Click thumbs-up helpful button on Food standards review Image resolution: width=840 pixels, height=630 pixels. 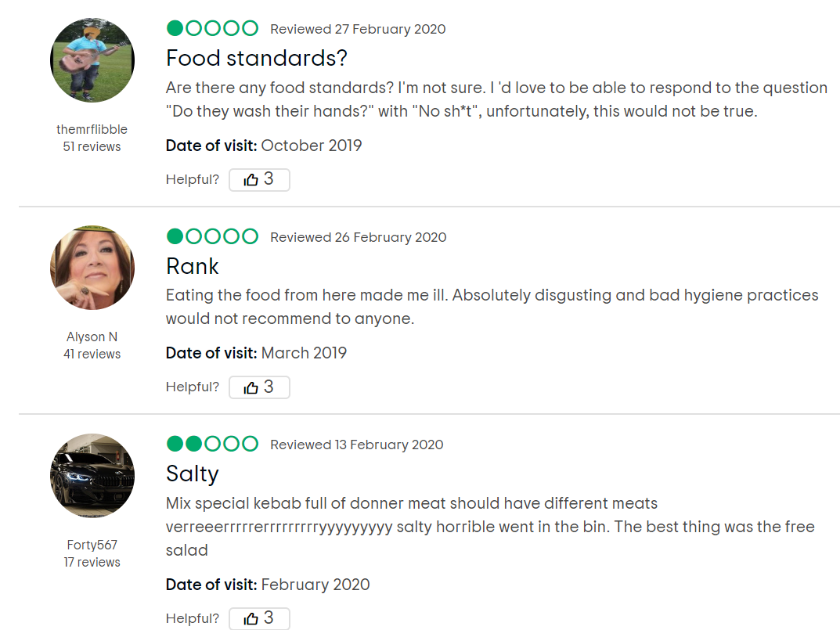pos(259,179)
